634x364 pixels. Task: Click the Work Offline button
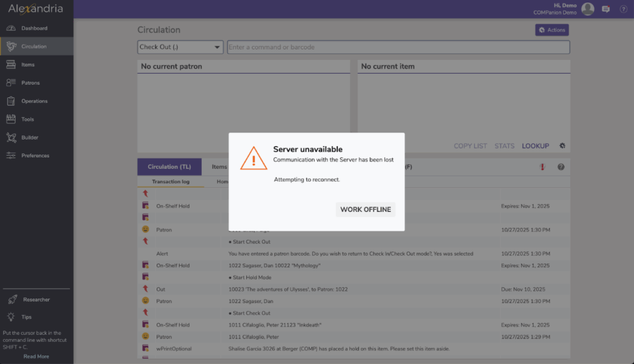[365, 209]
